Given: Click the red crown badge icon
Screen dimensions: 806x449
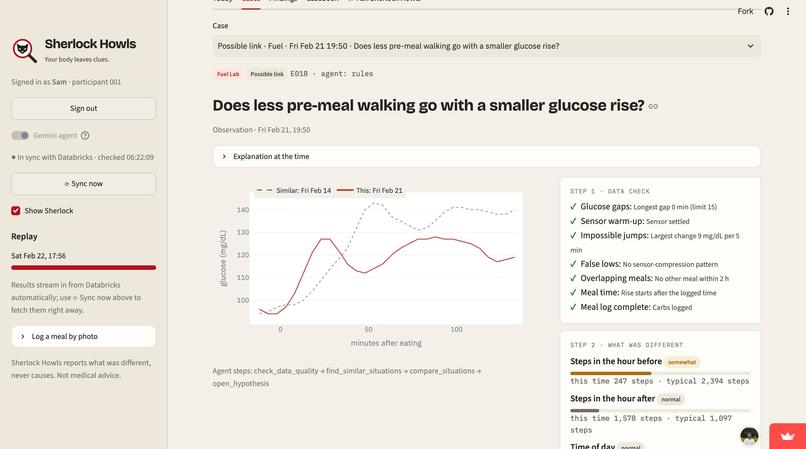Looking at the screenshot, I should coord(787,436).
